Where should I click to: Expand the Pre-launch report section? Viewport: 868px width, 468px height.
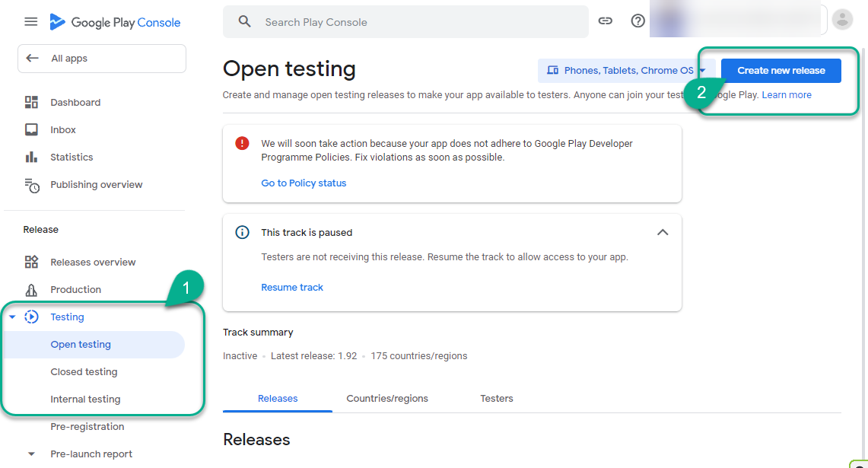pos(31,454)
